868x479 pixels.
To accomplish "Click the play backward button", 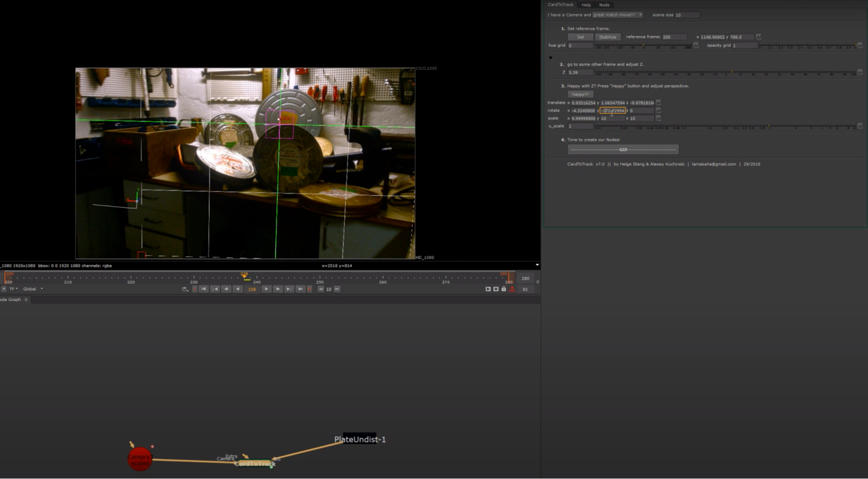I will click(x=238, y=289).
